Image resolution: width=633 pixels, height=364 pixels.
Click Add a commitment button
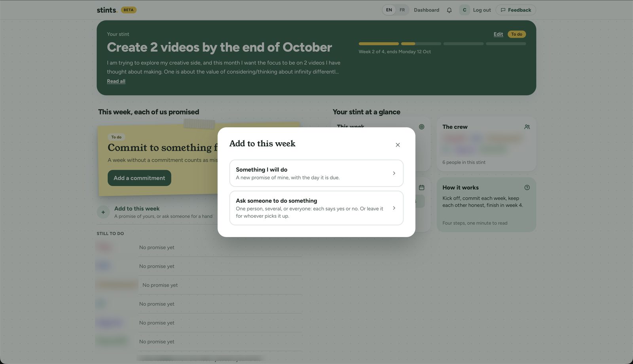[139, 178]
